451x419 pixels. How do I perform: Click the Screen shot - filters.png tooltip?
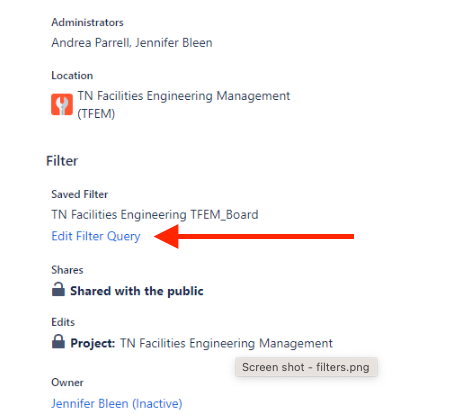click(x=306, y=367)
